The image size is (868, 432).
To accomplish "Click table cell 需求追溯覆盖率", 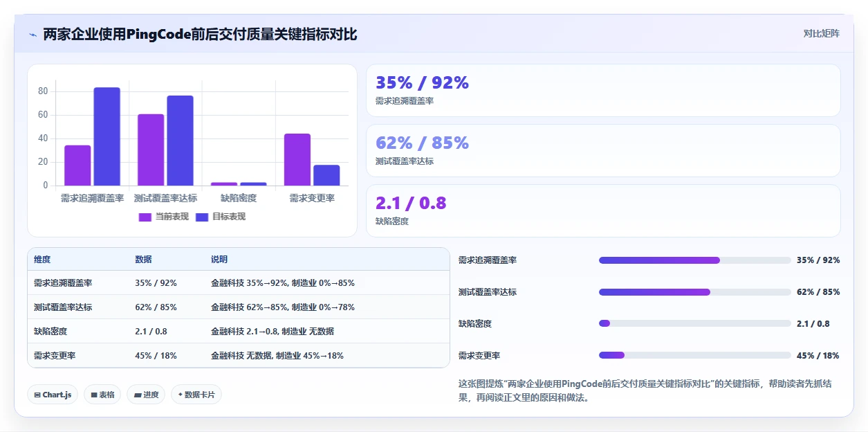I will click(x=63, y=283).
